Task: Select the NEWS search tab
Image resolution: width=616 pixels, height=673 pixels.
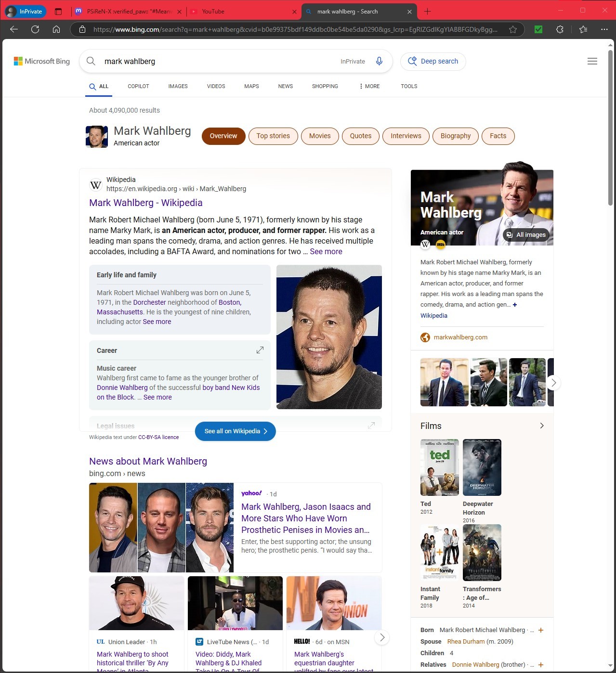Action: [x=285, y=86]
